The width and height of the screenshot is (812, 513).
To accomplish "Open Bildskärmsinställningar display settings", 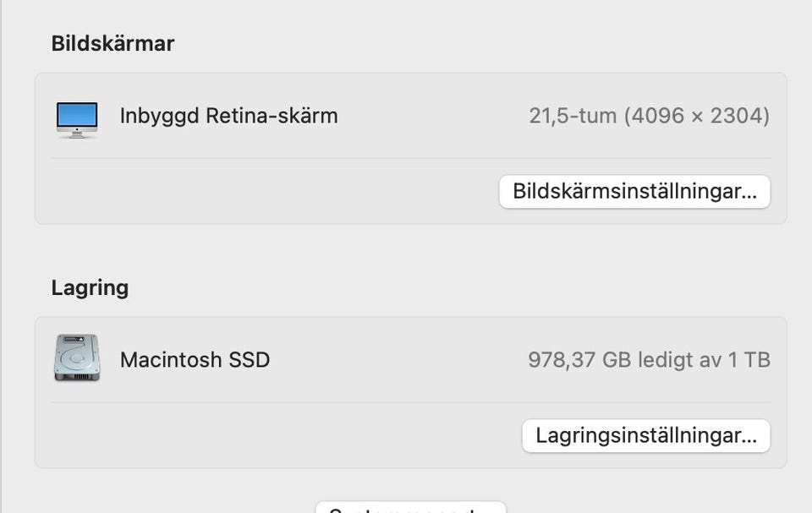I will pyautogui.click(x=634, y=192).
